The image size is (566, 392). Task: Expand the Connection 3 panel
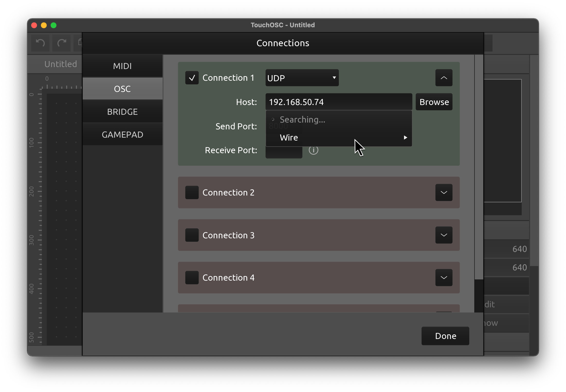tap(444, 235)
